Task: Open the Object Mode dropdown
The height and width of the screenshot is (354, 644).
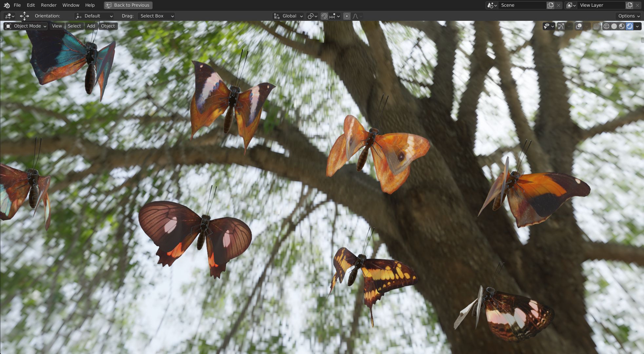Action: [26, 26]
